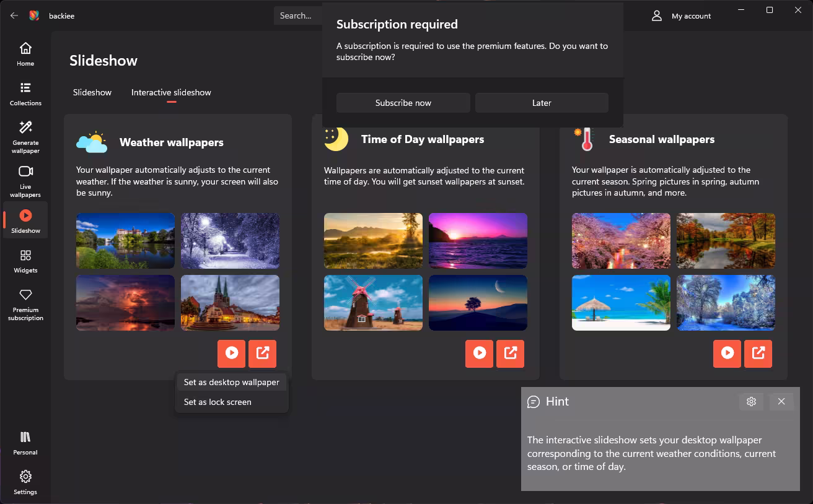Open the tropical beach umbrella thumbnail
The height and width of the screenshot is (504, 813).
pos(621,303)
